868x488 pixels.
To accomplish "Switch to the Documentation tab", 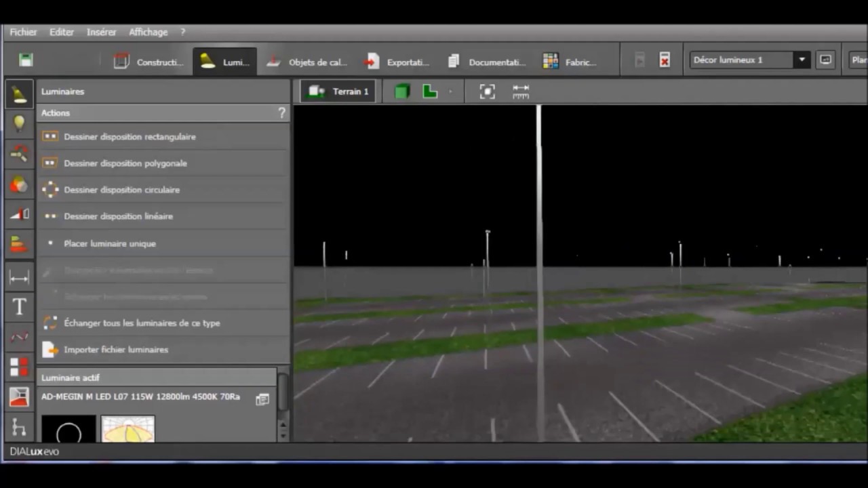I will (x=487, y=62).
